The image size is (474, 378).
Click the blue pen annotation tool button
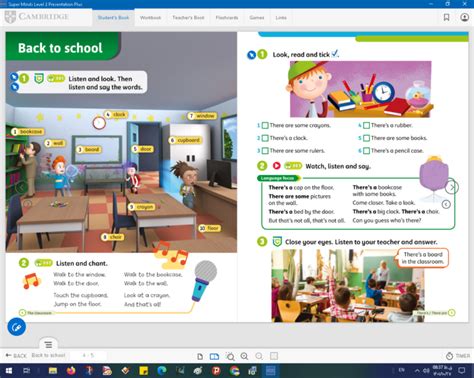[16, 327]
